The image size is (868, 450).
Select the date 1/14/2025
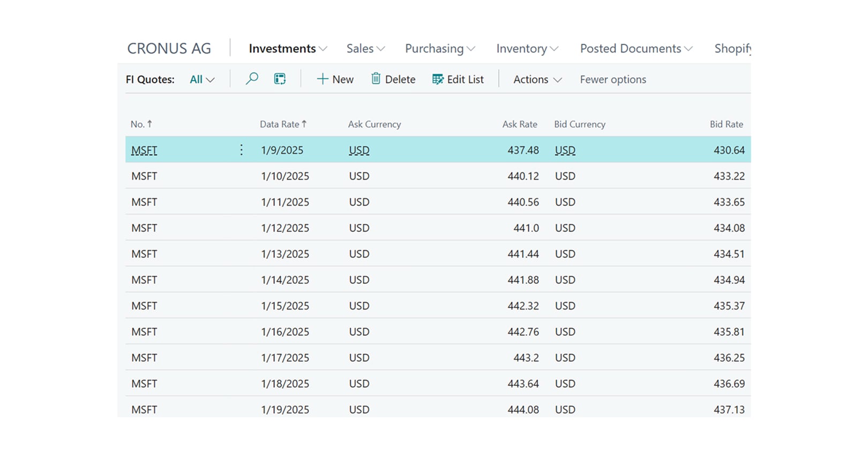pos(285,280)
